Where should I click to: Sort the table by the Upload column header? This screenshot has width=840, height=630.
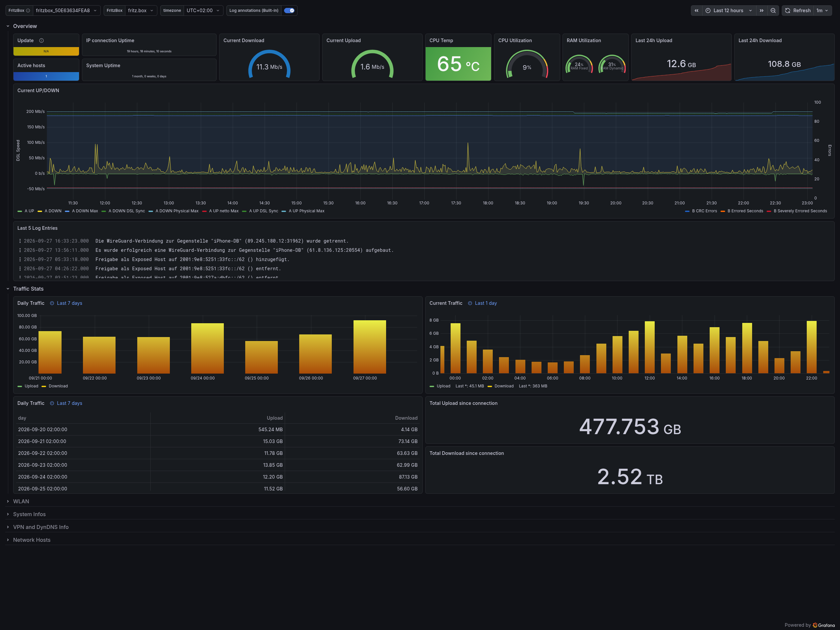(x=275, y=418)
